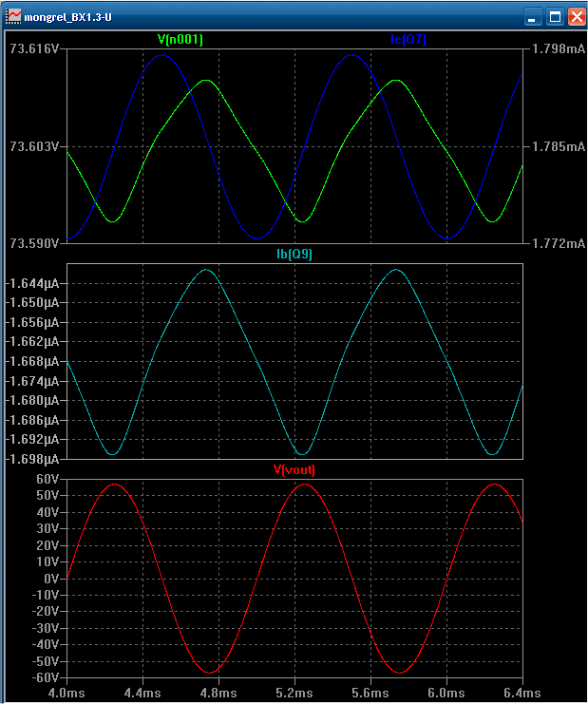The width and height of the screenshot is (588, 704).
Task: Click the 6.0ms time axis label
Action: [x=446, y=694]
